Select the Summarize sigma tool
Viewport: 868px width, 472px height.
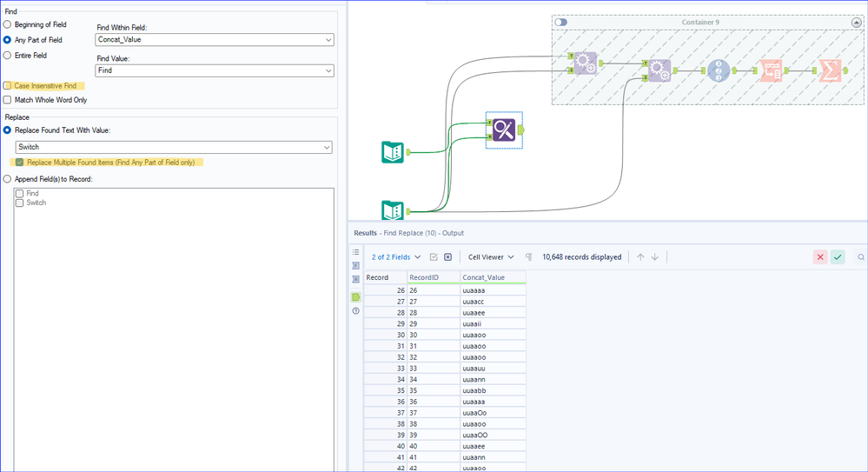point(830,71)
